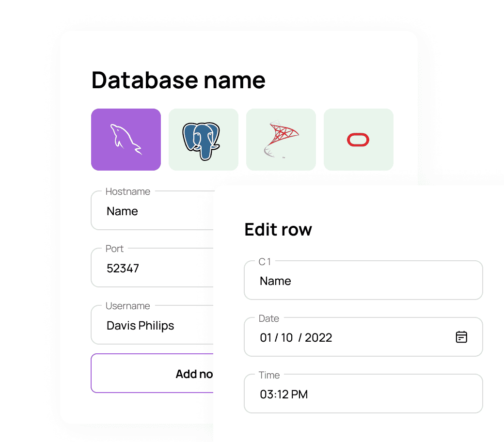Screen dimensions: 504x442
Task: Choose the Microsoft SQL Server icon
Action: point(281,140)
